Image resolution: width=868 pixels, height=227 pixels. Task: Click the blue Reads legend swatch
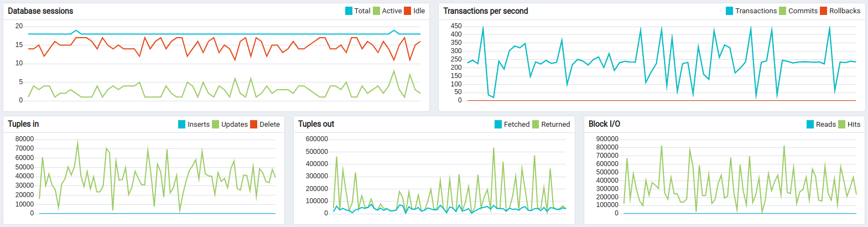810,125
